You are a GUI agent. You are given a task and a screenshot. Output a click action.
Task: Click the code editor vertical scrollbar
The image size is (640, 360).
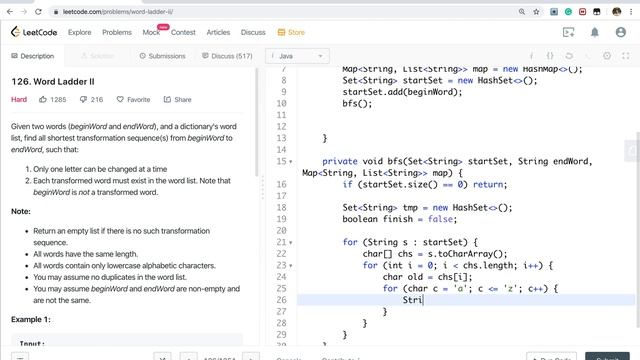click(637, 229)
